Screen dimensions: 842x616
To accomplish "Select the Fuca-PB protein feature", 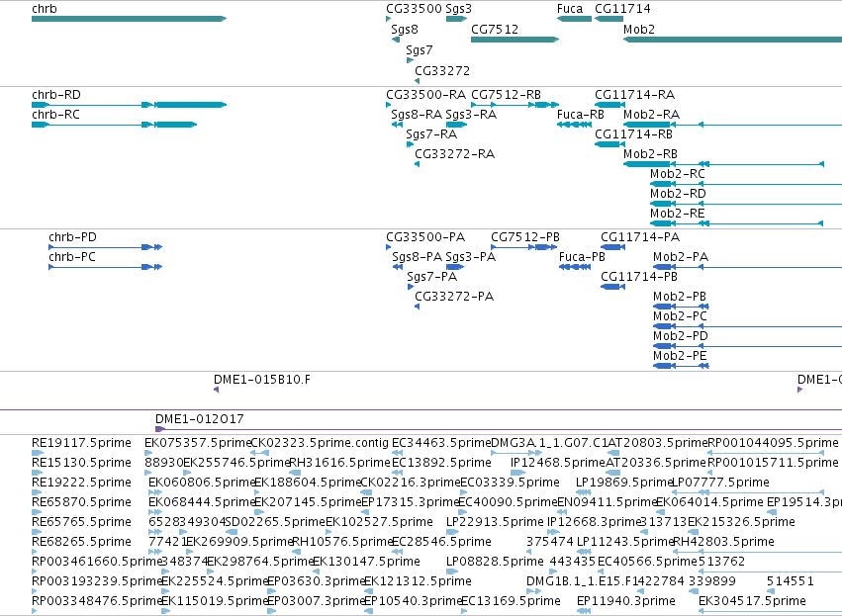I will click(575, 267).
